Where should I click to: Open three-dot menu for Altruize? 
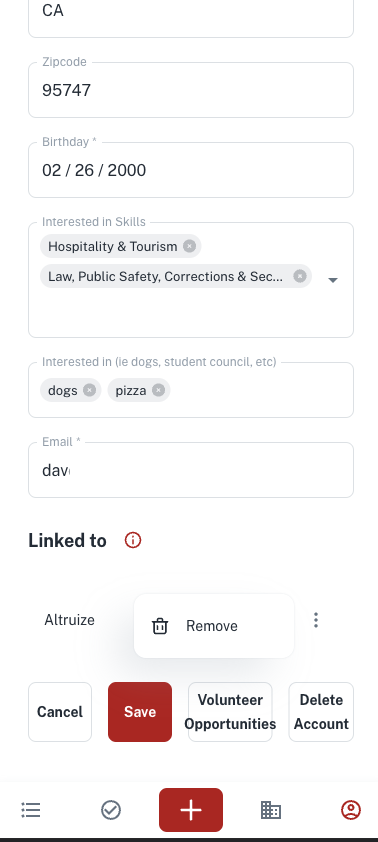point(316,620)
